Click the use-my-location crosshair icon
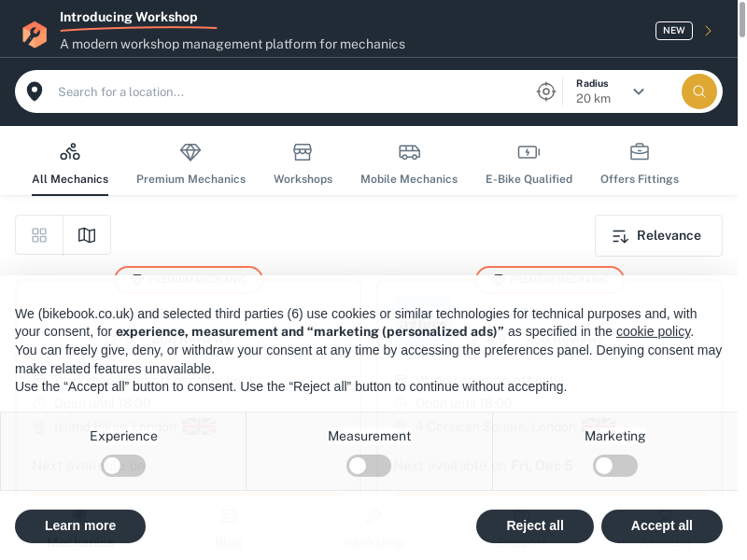 (546, 91)
